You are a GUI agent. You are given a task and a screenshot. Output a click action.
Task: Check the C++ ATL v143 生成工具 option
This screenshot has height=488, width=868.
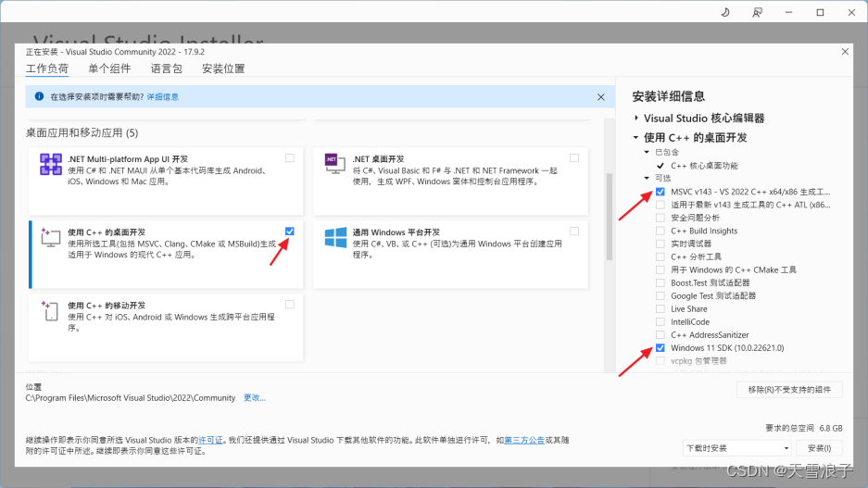coord(660,205)
